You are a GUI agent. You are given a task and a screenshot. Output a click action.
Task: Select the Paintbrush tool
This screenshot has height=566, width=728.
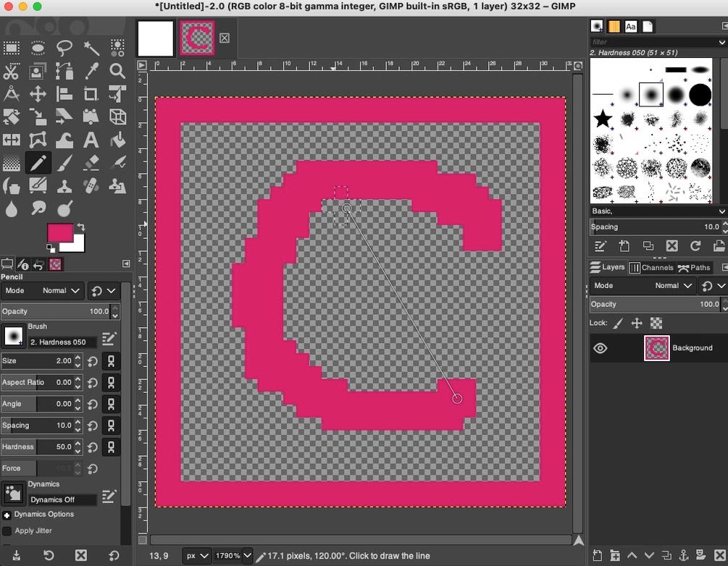64,161
